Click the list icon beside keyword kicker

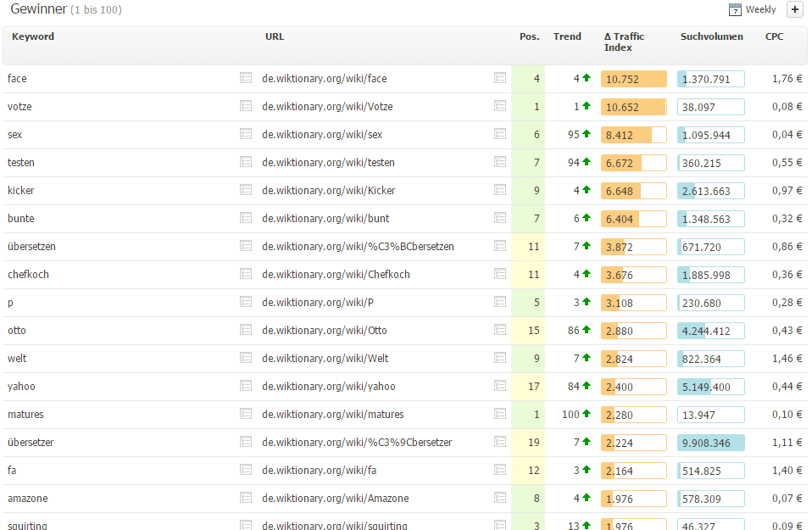[246, 190]
